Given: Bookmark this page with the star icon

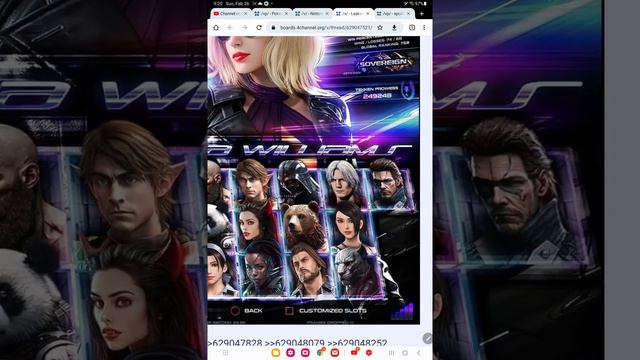Looking at the screenshot, I should [380, 27].
